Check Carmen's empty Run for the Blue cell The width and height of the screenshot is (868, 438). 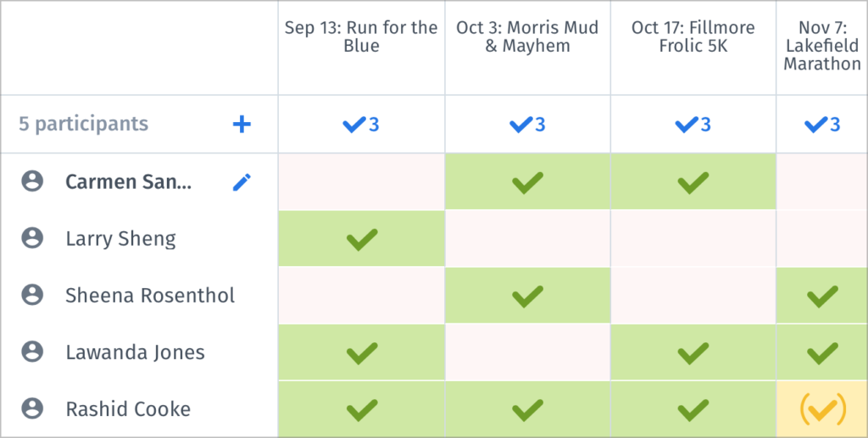(361, 181)
